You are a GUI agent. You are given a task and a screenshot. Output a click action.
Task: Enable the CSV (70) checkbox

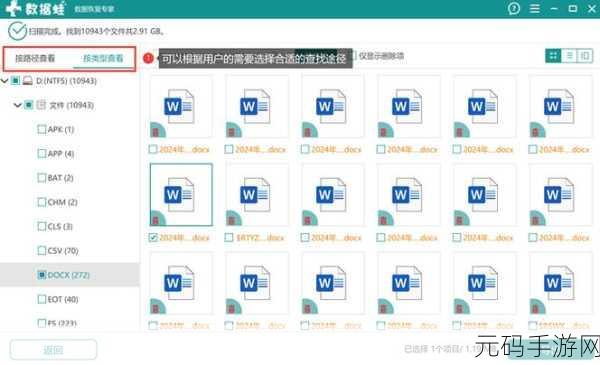(41, 251)
